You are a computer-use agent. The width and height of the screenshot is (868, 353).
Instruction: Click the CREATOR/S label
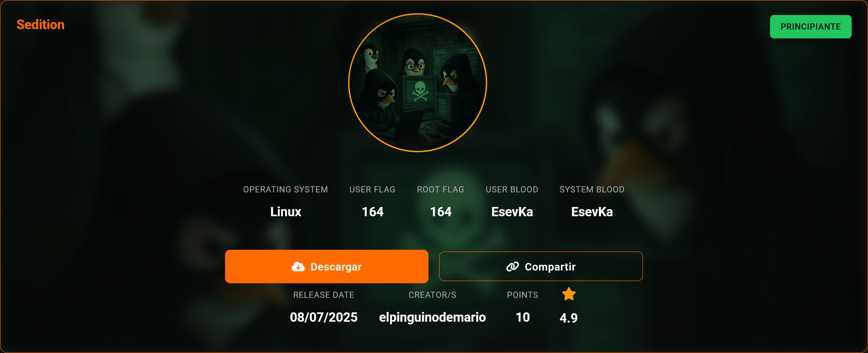pyautogui.click(x=432, y=295)
